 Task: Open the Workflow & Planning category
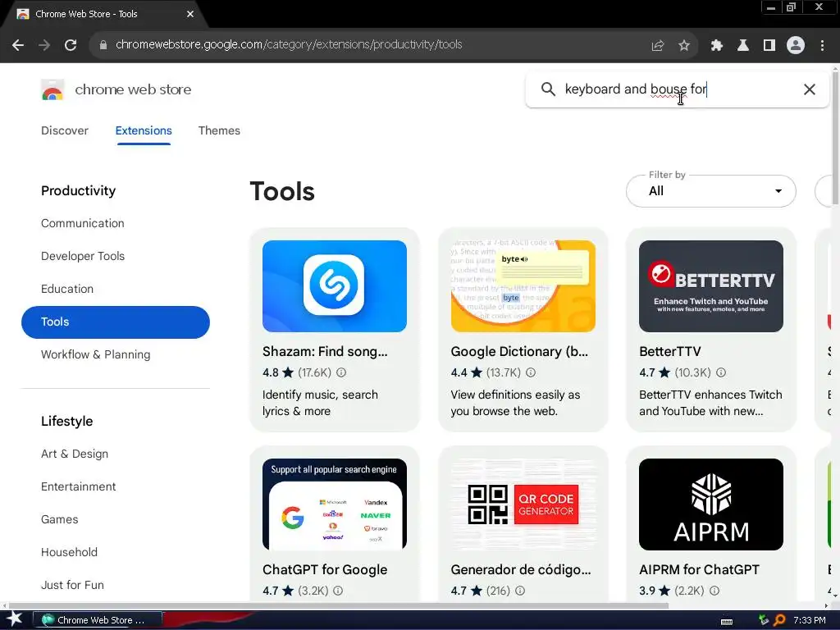[x=95, y=354]
